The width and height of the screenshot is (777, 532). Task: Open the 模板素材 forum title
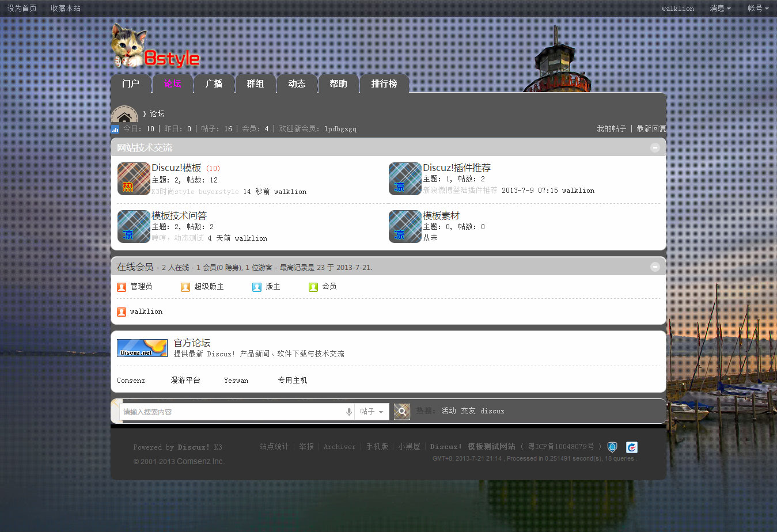[441, 216]
